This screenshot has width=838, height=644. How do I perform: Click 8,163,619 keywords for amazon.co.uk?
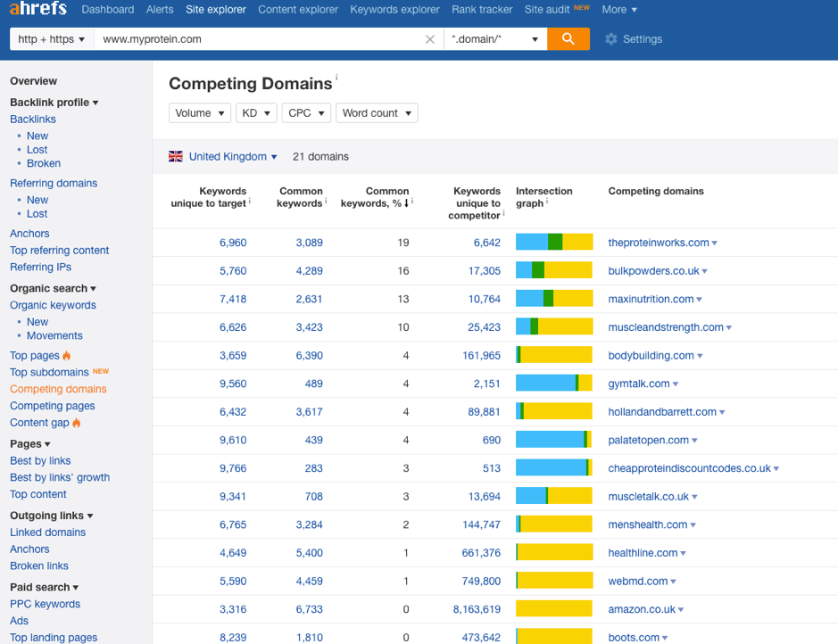(477, 609)
